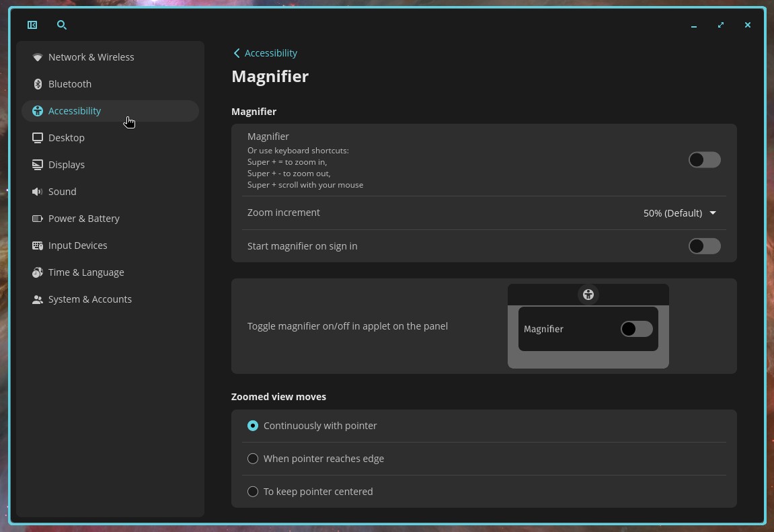Click the Power & Battery icon
Image resolution: width=774 pixels, height=532 pixels.
click(38, 219)
